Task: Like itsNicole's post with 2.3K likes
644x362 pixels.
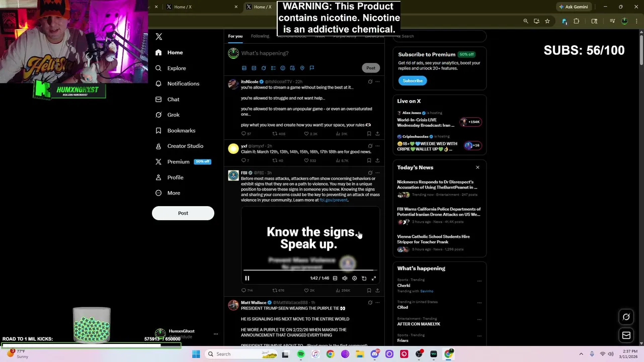Action: (310, 134)
